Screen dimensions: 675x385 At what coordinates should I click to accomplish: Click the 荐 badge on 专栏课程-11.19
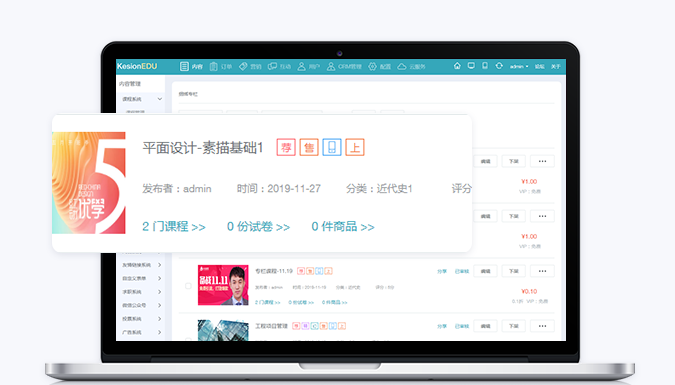(x=301, y=271)
